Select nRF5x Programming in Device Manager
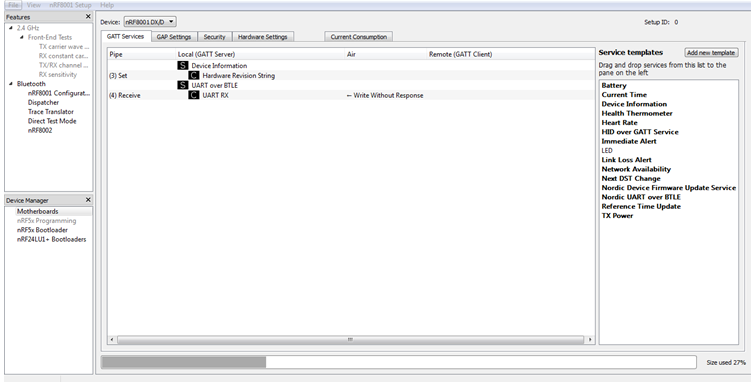752x382 pixels. coord(47,221)
